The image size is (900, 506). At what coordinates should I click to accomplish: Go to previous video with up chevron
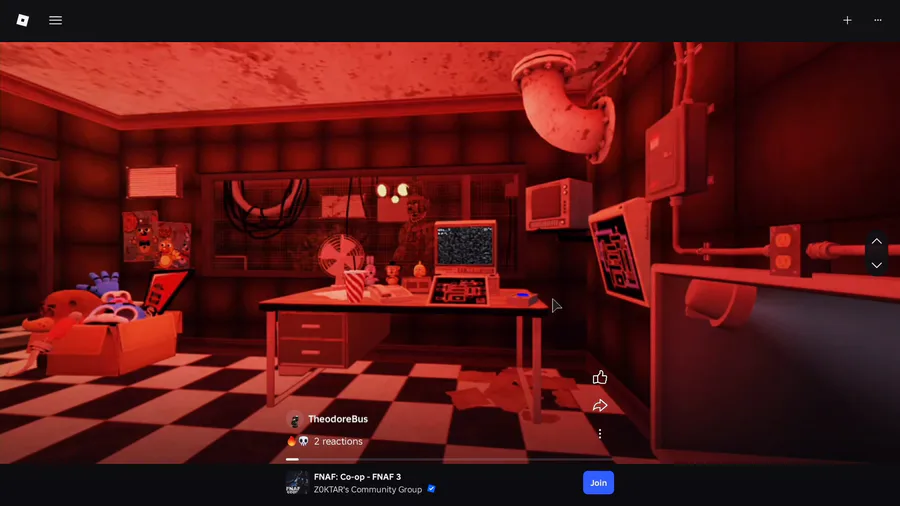pos(876,242)
